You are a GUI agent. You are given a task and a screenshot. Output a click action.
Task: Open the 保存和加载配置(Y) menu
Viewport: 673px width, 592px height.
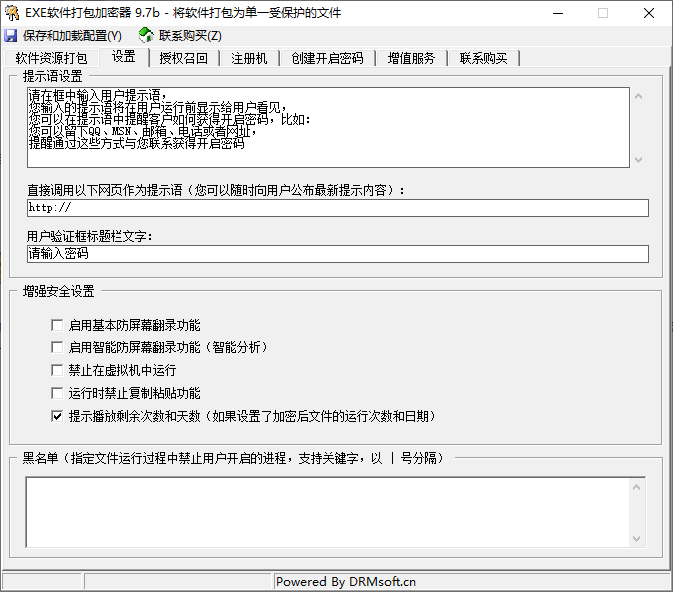pyautogui.click(x=72, y=36)
